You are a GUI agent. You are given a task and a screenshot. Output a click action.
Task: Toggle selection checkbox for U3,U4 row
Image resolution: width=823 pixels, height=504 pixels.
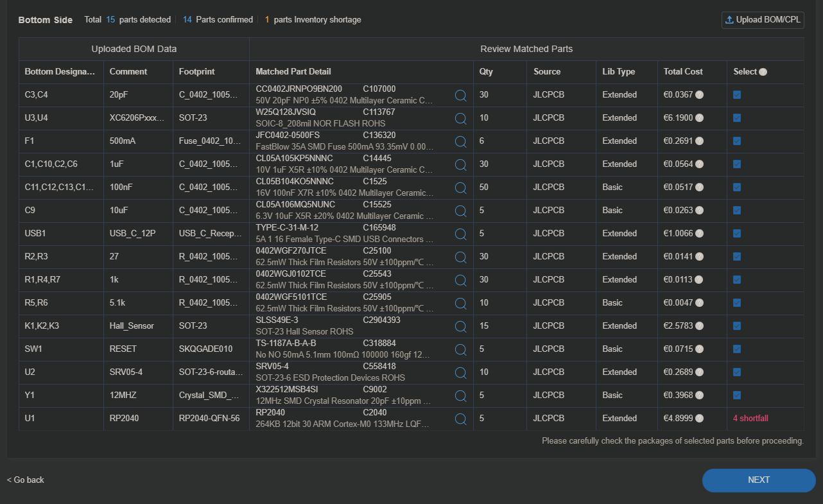pyautogui.click(x=737, y=118)
